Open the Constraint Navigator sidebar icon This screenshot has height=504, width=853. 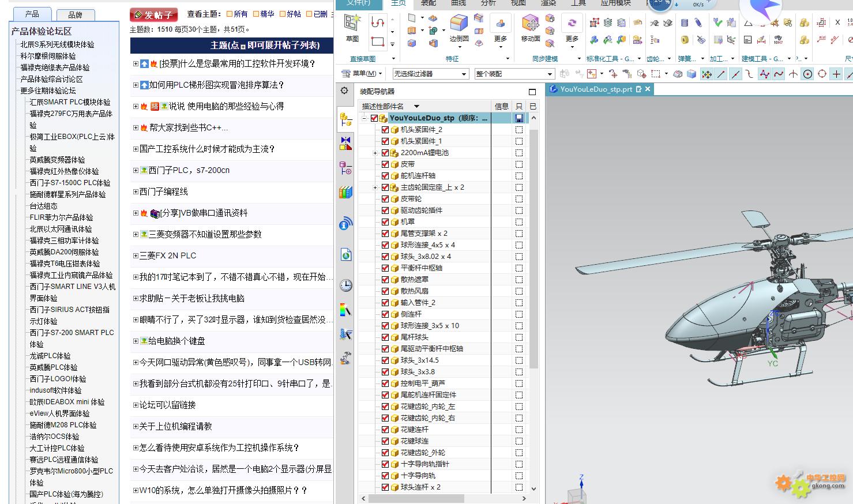click(345, 144)
